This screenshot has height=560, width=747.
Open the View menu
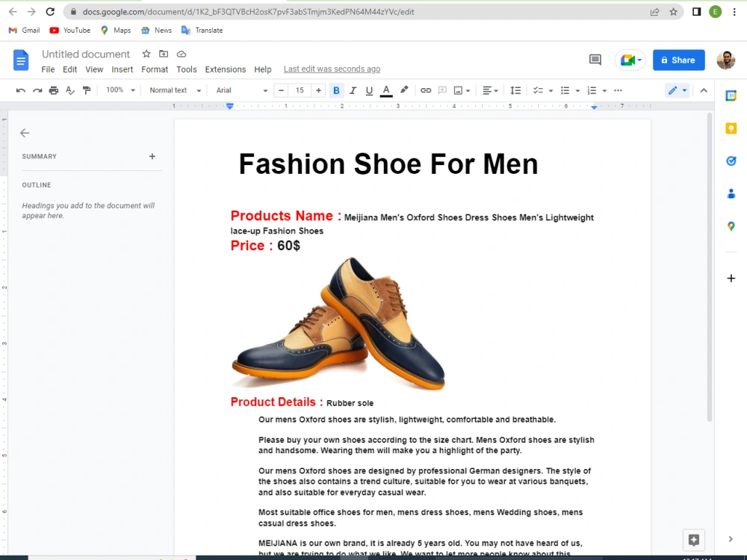[x=94, y=69]
